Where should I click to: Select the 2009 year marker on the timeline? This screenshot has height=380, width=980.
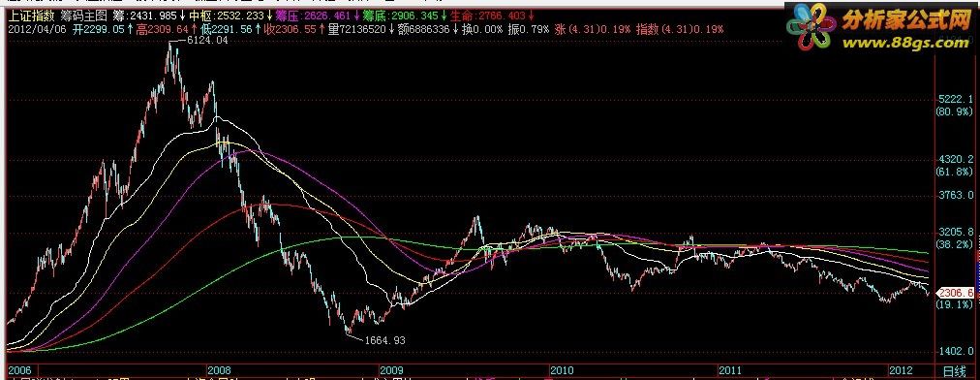[x=391, y=370]
